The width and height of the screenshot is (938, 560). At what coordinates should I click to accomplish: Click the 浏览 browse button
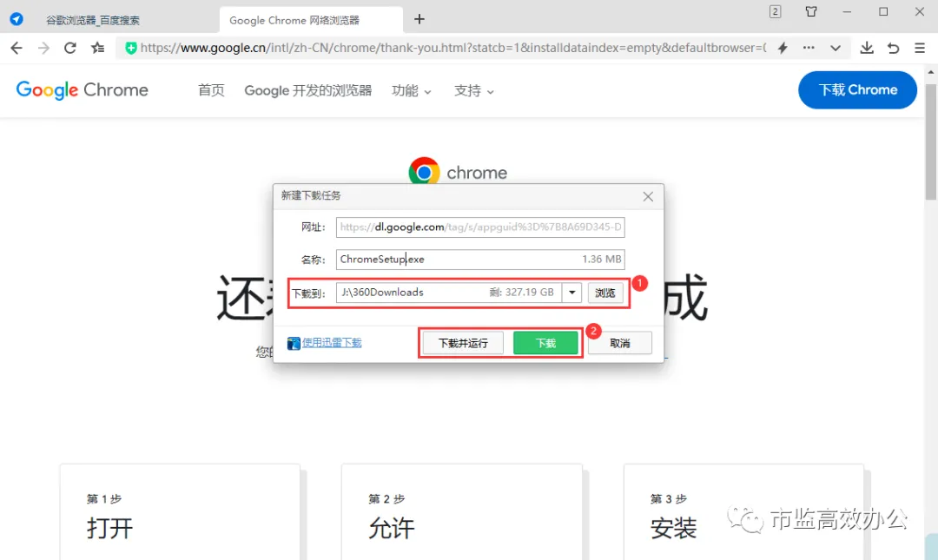[604, 293]
